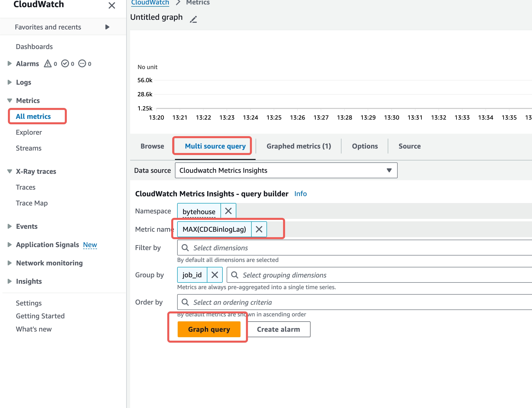532x408 pixels.
Task: Switch to Multi source query tab
Action: click(x=215, y=146)
